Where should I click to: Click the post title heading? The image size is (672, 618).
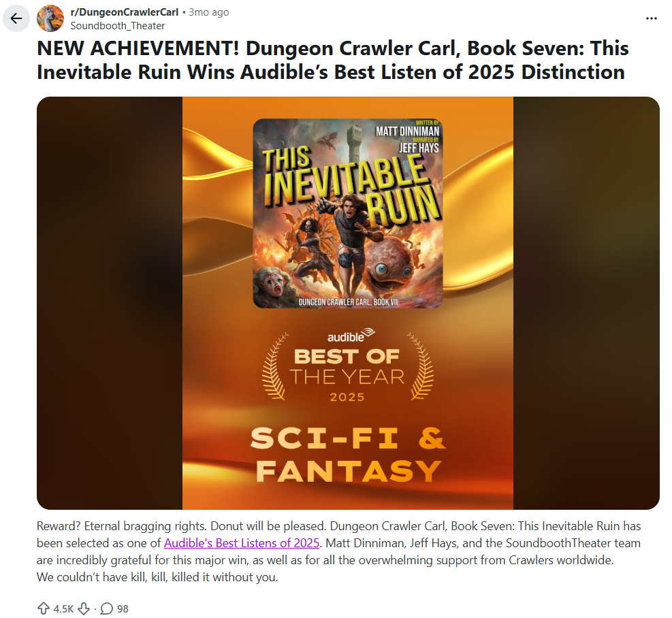pyautogui.click(x=332, y=60)
